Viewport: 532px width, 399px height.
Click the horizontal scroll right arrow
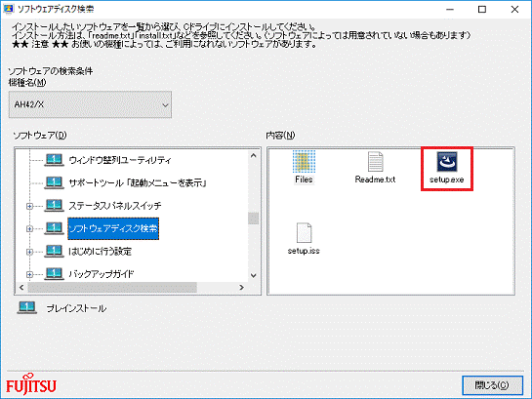(x=241, y=288)
